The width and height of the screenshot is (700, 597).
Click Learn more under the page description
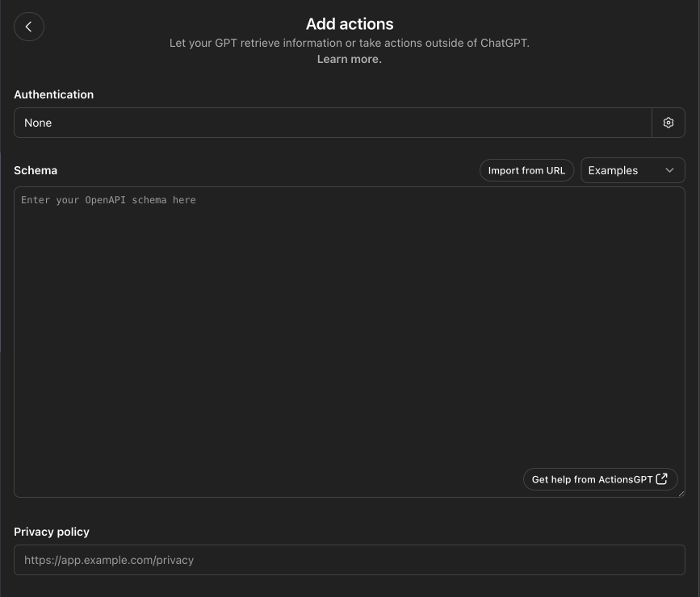349,58
